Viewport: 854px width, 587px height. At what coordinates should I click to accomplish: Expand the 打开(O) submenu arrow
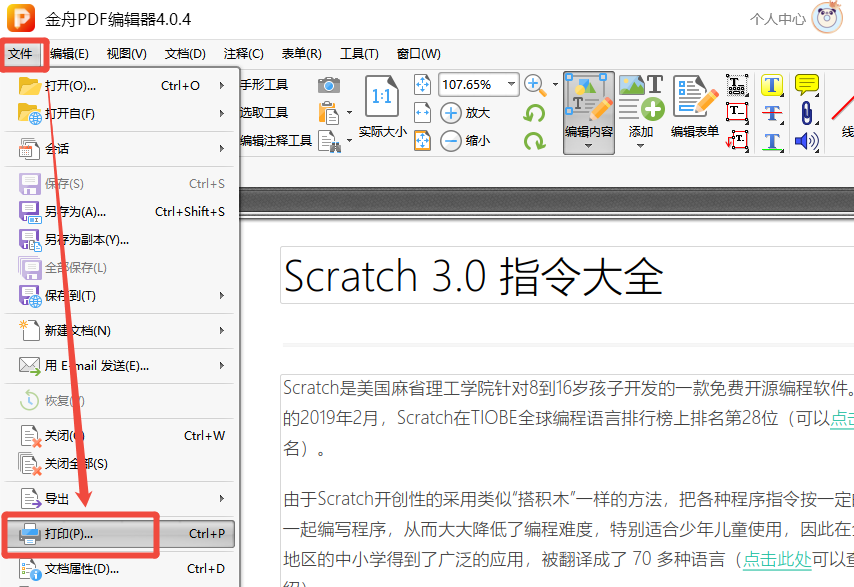(x=222, y=85)
